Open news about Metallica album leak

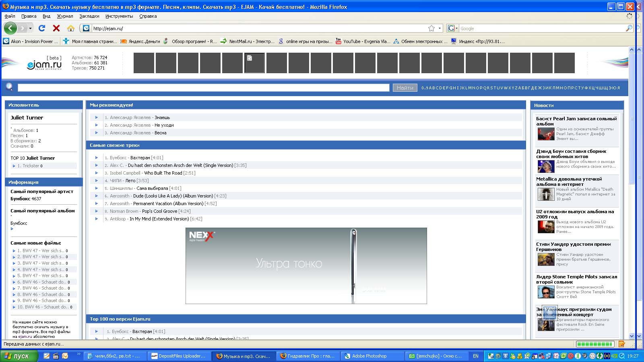569,181
